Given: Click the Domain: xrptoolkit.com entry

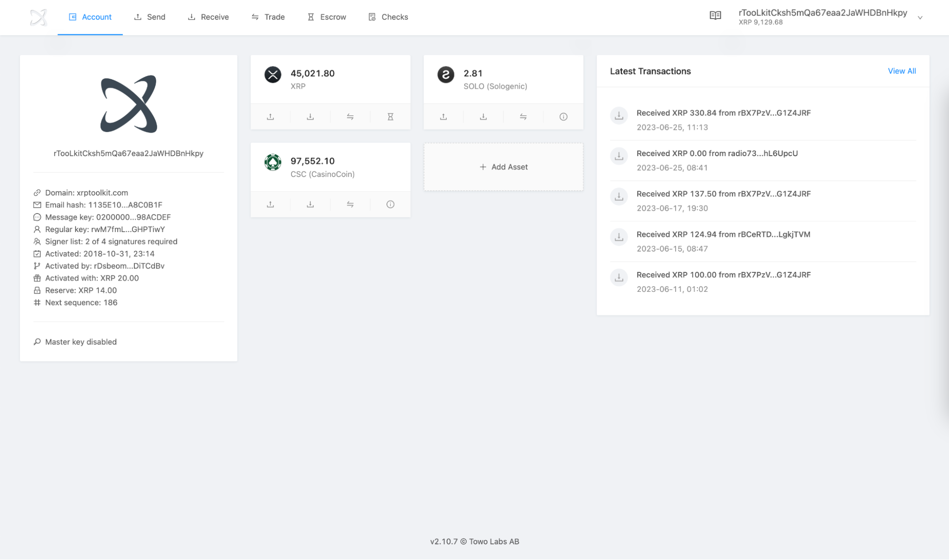Looking at the screenshot, I should point(86,193).
